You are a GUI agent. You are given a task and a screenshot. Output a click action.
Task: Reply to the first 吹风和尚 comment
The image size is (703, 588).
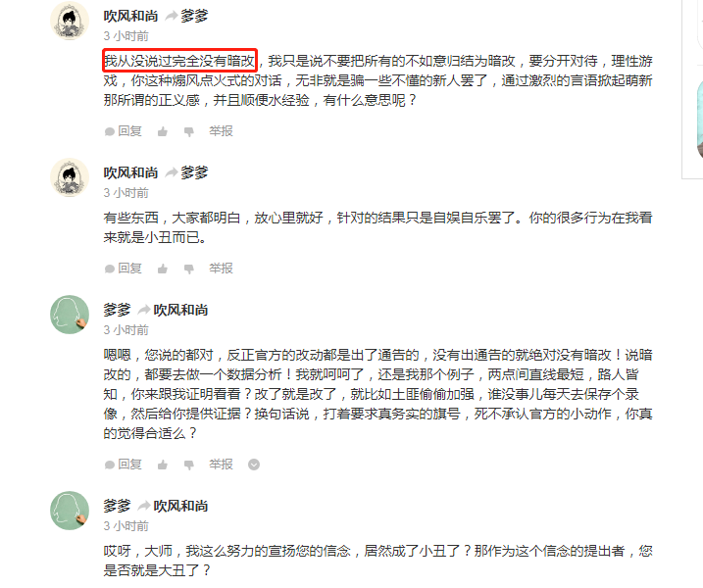click(x=124, y=131)
